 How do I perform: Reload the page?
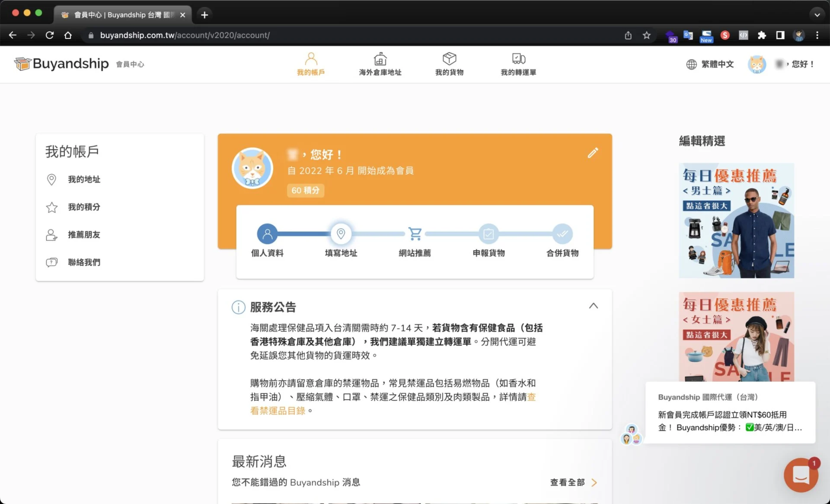click(50, 35)
